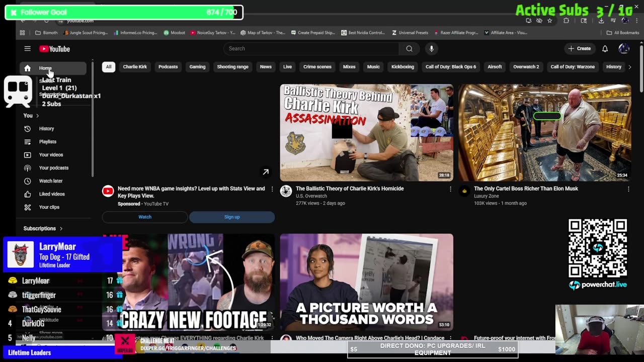Open Your clips in the sidebar
The width and height of the screenshot is (644, 362).
coord(53,207)
